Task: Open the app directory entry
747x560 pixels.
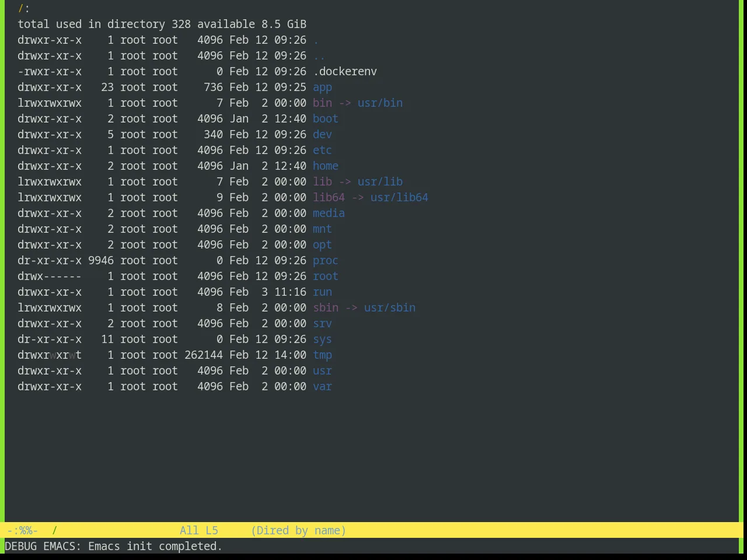Action: click(x=322, y=87)
